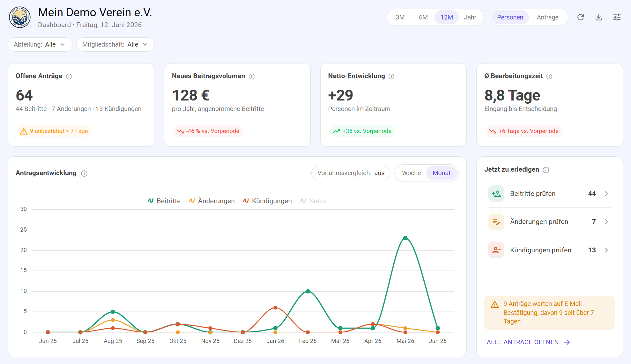Screen dimensions: 631x364
Task: Click the Mein Demo Verein e.V. title
Action: 95,12
